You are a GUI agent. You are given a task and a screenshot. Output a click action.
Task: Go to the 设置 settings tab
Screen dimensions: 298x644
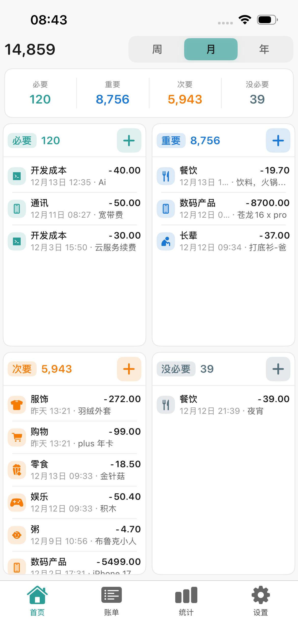261,601
